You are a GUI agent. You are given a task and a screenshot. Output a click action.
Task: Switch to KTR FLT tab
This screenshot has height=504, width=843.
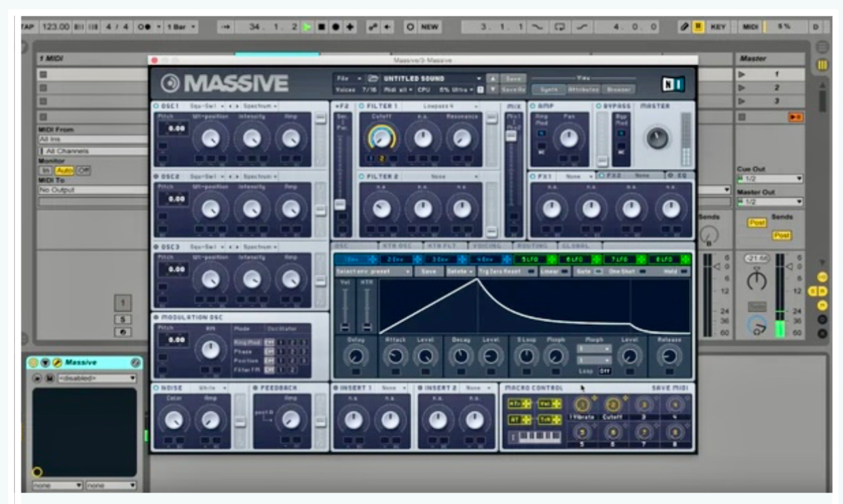[446, 246]
